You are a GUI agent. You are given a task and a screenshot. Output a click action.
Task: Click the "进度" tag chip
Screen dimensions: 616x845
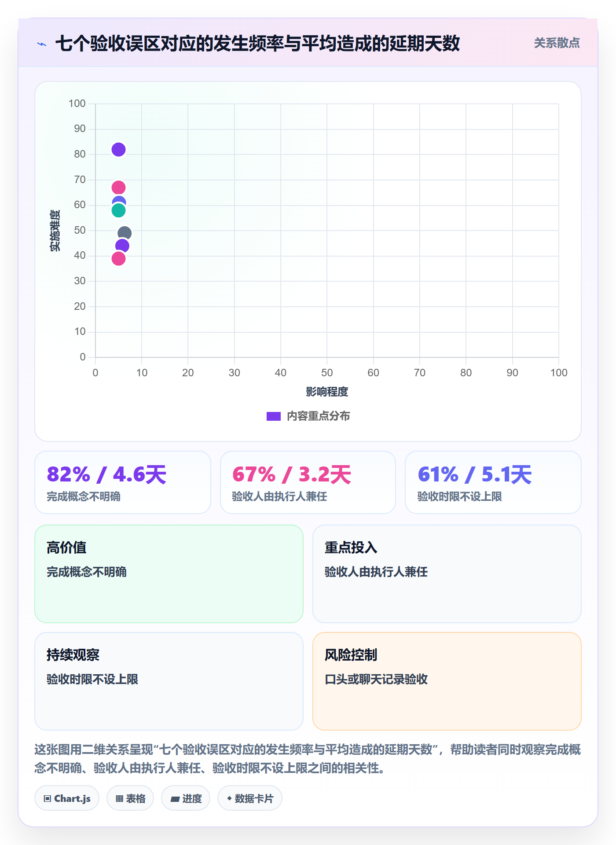[x=186, y=798]
